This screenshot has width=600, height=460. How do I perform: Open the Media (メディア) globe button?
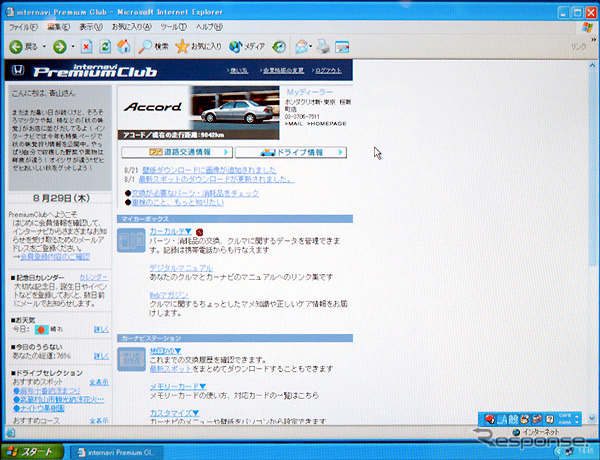tap(247, 47)
